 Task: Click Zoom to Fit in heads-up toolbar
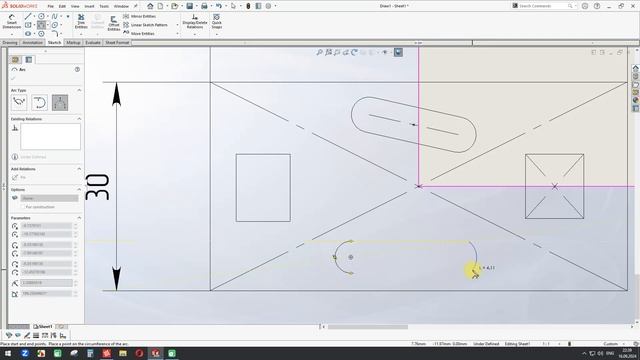pyautogui.click(x=320, y=52)
